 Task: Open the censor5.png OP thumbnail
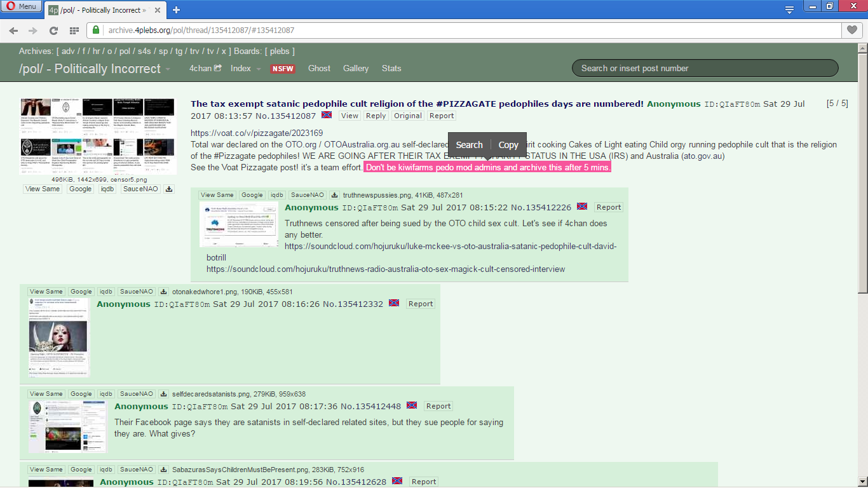coord(98,137)
